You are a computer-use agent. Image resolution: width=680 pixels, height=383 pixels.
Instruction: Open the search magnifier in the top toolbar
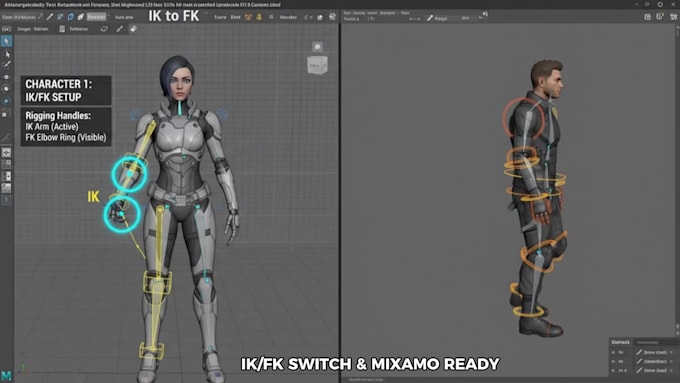(x=271, y=17)
